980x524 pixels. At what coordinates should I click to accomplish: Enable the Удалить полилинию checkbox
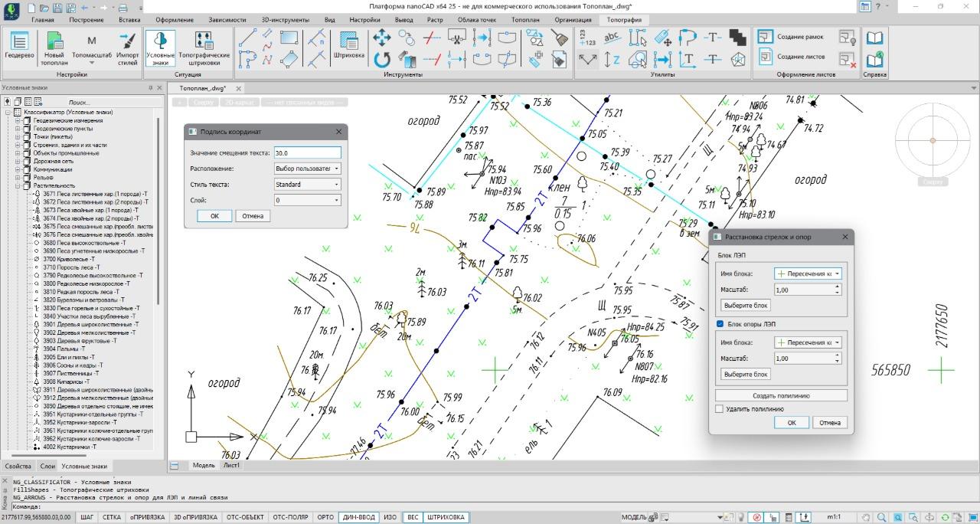point(720,409)
